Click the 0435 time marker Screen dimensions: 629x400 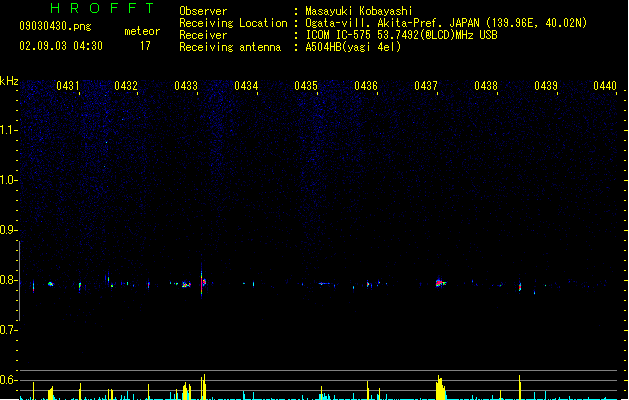306,86
